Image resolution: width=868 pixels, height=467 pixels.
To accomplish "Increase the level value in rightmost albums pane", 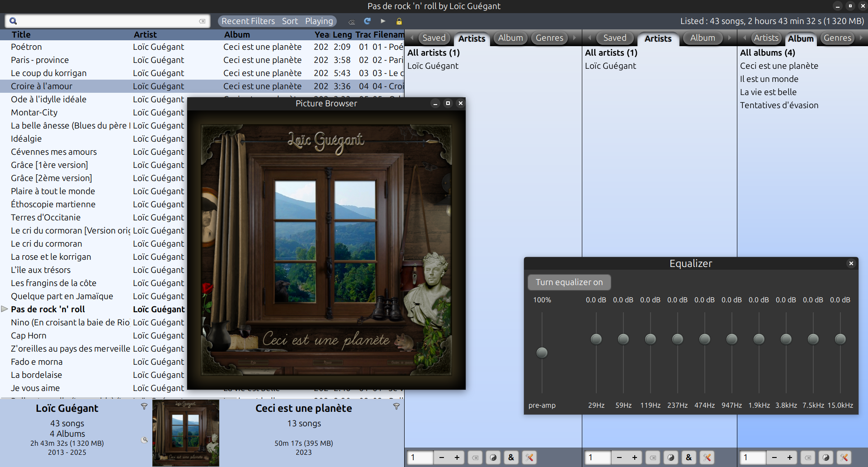I will click(x=789, y=457).
